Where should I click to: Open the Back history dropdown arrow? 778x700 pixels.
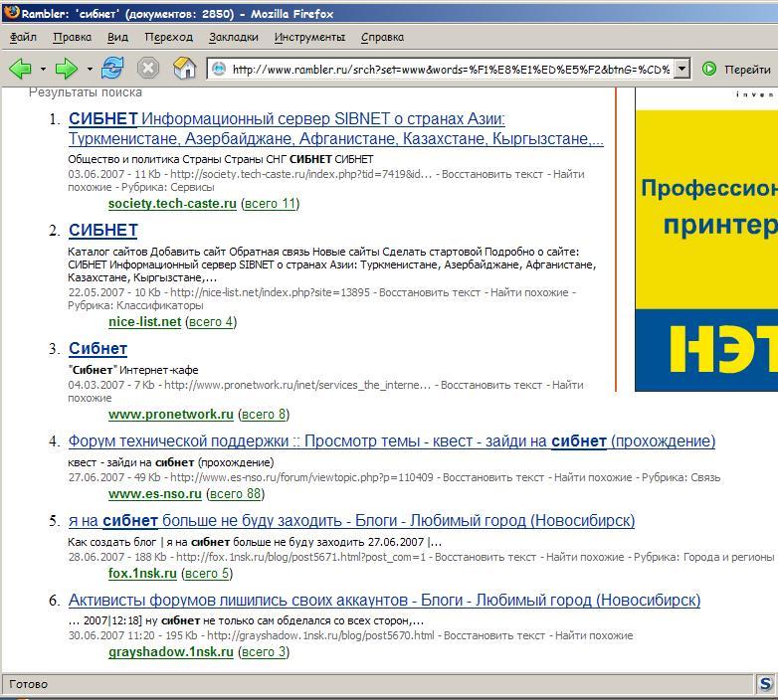coord(43,69)
